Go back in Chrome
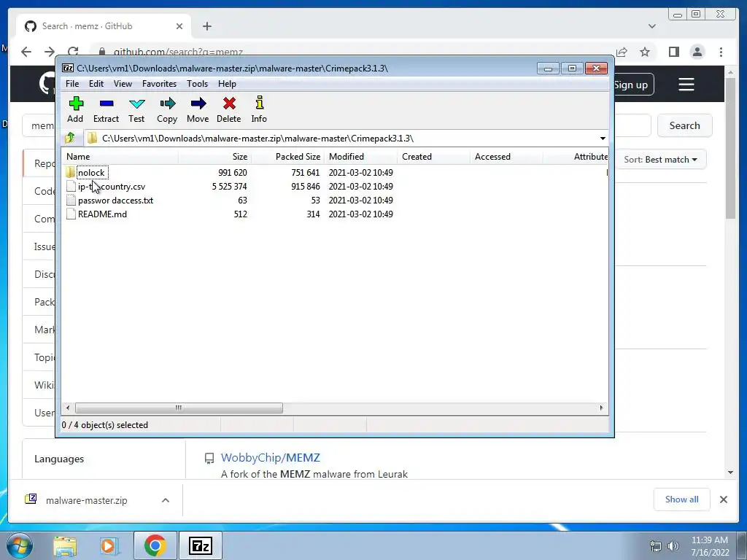The width and height of the screenshot is (747, 560). coord(26,52)
